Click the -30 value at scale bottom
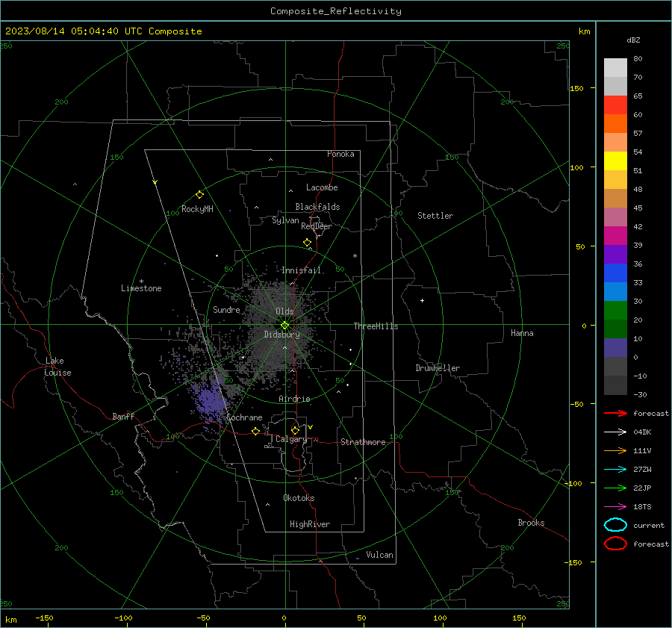Screen dimensions: 672x628 pos(640,394)
